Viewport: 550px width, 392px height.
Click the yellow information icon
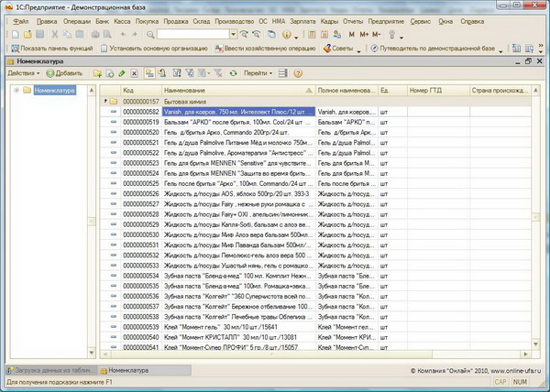(x=287, y=34)
